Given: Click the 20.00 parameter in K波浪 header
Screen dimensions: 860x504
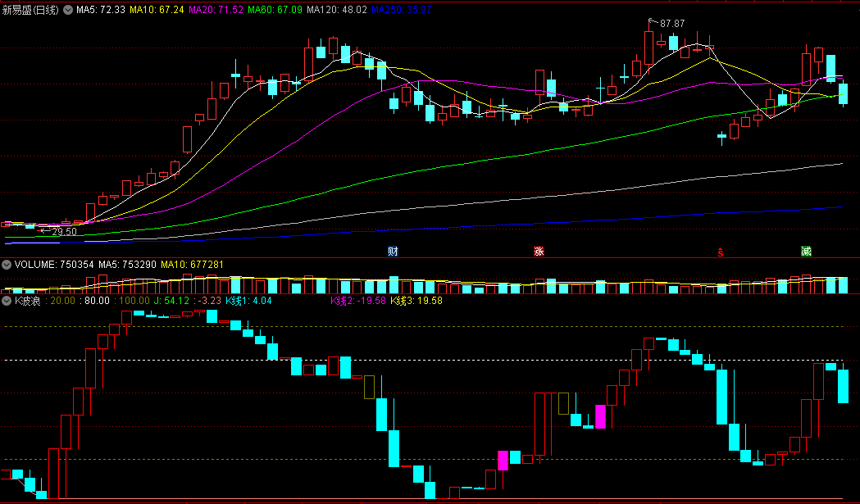Looking at the screenshot, I should (63, 301).
